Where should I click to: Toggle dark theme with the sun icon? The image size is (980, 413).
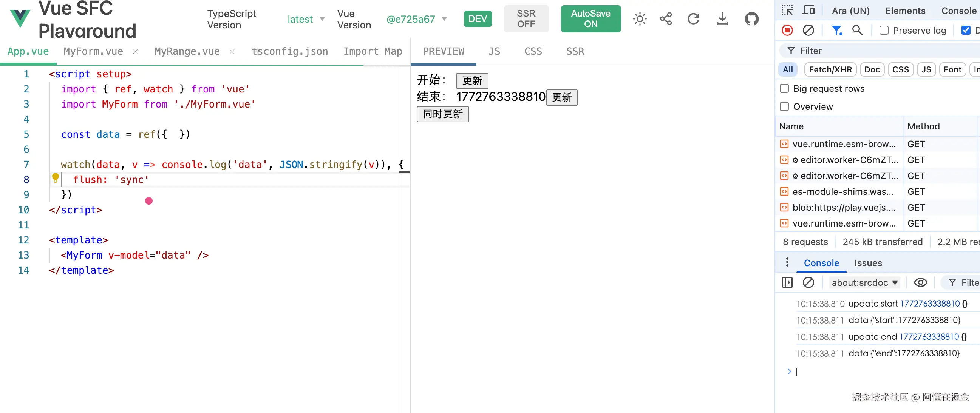click(640, 19)
